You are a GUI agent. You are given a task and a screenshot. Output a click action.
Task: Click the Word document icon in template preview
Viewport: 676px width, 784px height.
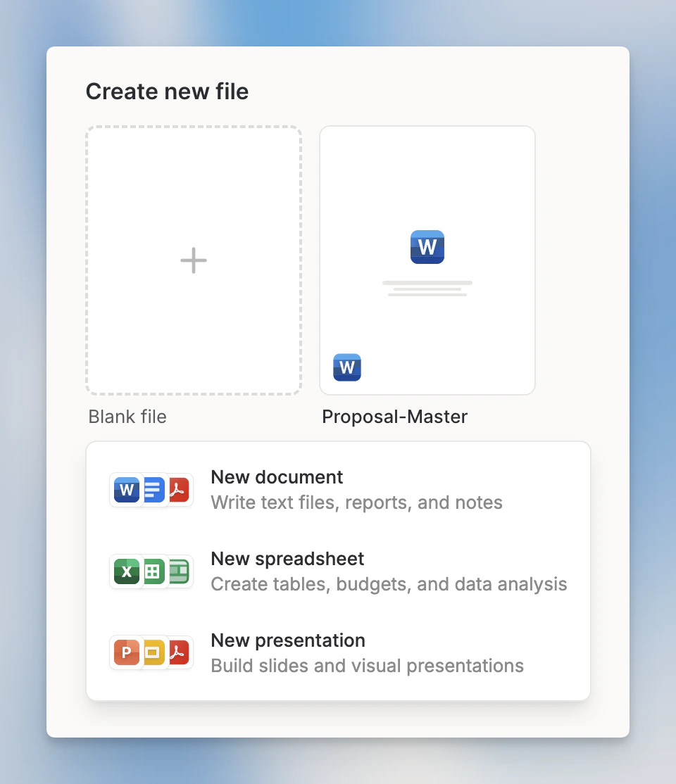[427, 247]
